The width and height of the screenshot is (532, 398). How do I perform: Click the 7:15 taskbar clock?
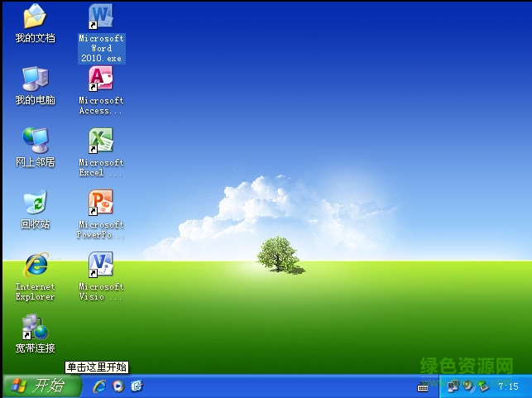pyautogui.click(x=508, y=386)
